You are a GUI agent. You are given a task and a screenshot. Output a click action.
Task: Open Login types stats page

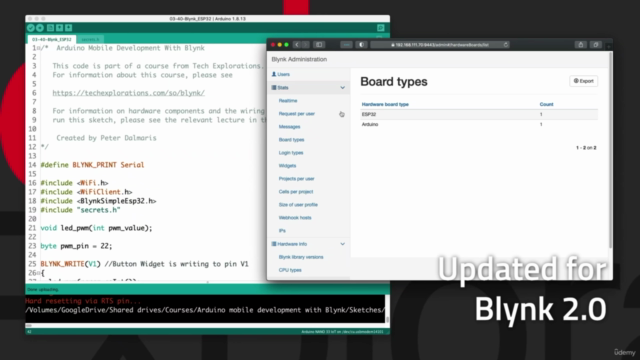coord(291,153)
